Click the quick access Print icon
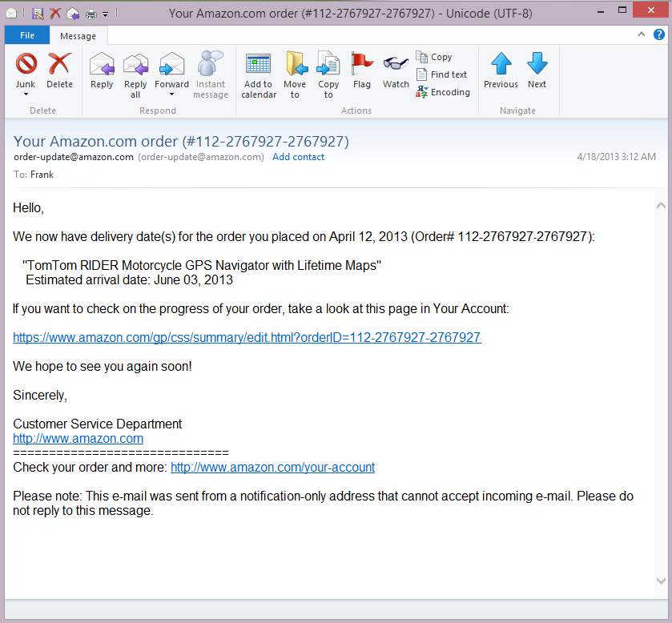The image size is (672, 623). (91, 14)
